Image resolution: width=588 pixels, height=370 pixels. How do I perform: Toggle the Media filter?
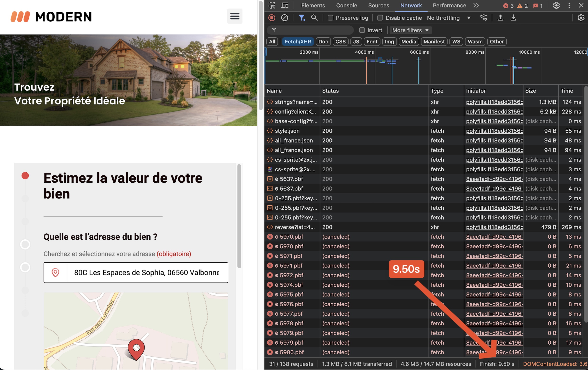(x=409, y=41)
